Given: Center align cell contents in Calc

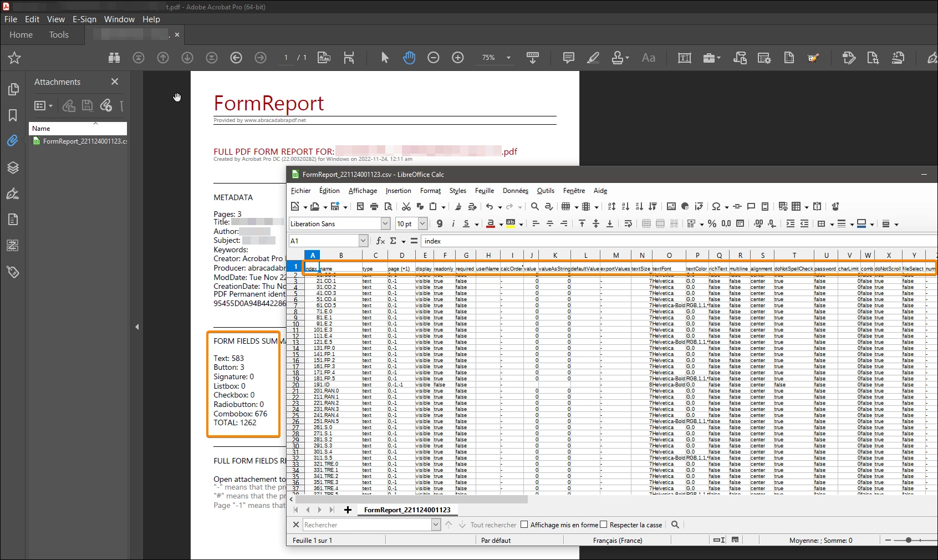Looking at the screenshot, I should (550, 223).
